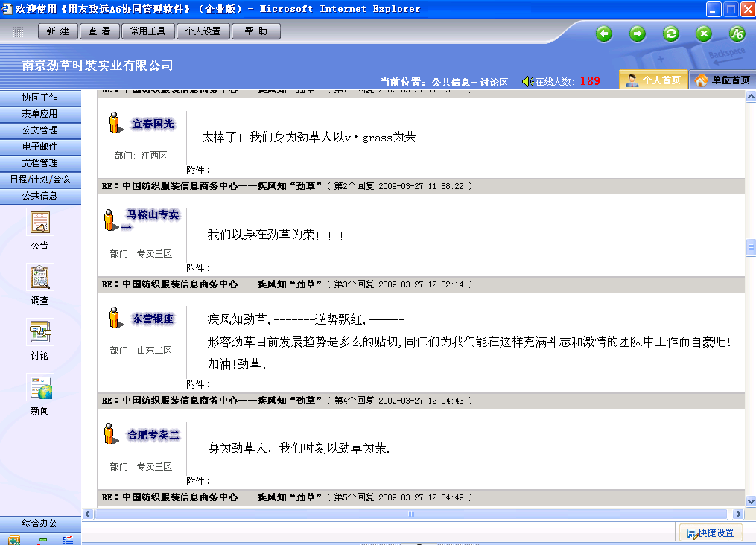Open the 新闻 news icon
The width and height of the screenshot is (756, 545).
click(x=40, y=388)
